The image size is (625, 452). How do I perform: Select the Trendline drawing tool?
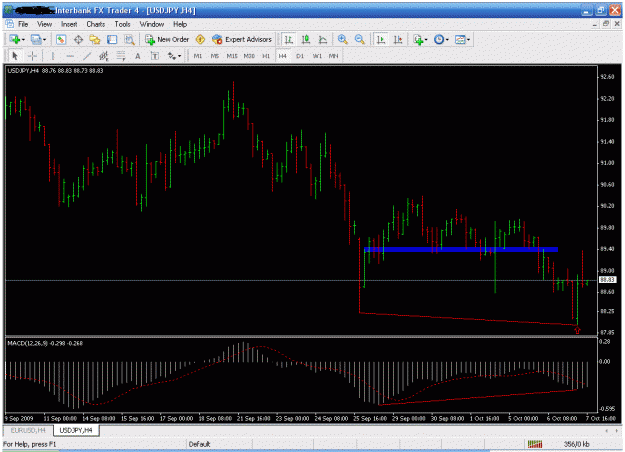click(87, 56)
